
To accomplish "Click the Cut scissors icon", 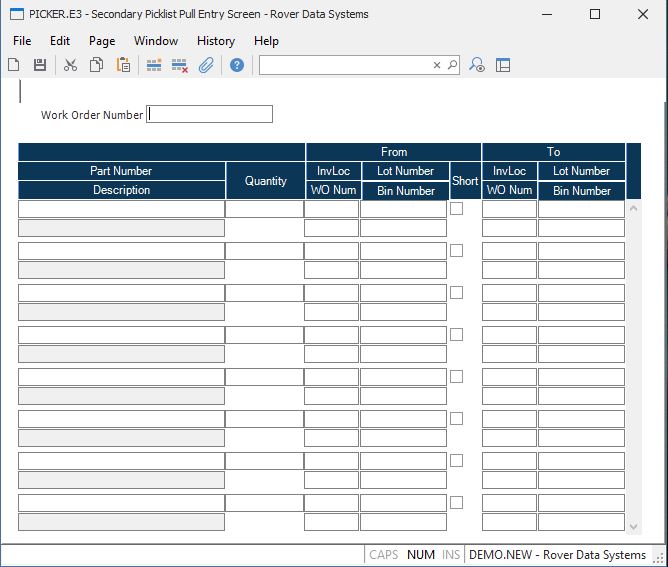I will coord(70,65).
